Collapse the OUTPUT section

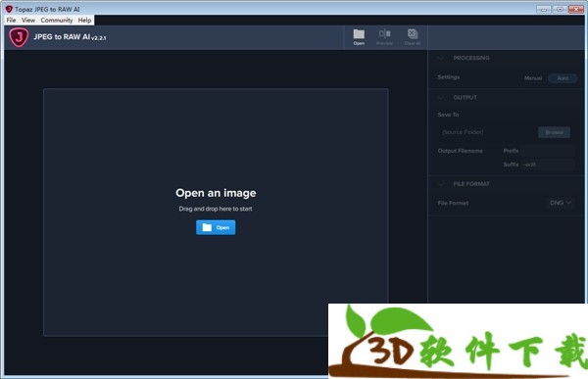pos(441,98)
